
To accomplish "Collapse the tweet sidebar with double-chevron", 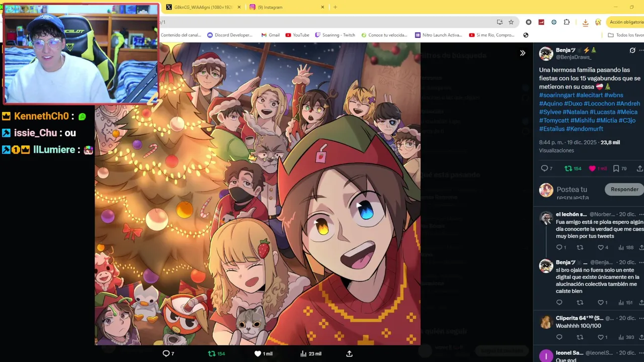I will pos(522,53).
